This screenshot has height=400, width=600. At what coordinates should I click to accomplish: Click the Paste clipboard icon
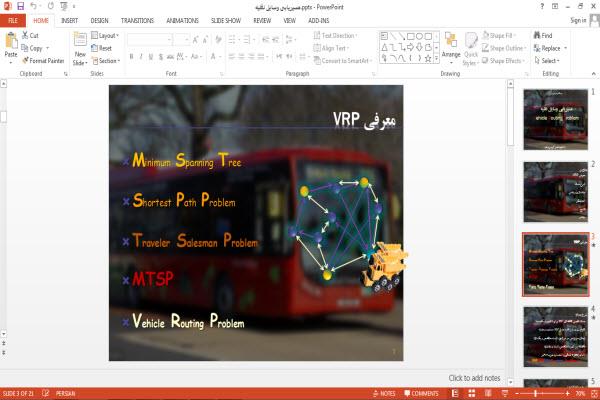click(x=11, y=41)
